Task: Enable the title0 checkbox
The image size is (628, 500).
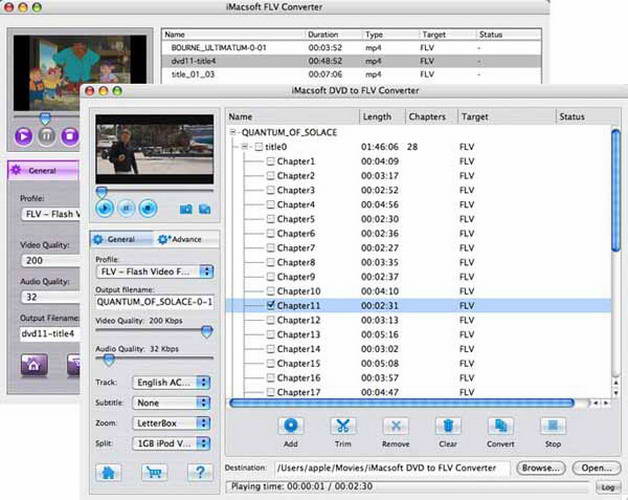Action: click(x=259, y=147)
